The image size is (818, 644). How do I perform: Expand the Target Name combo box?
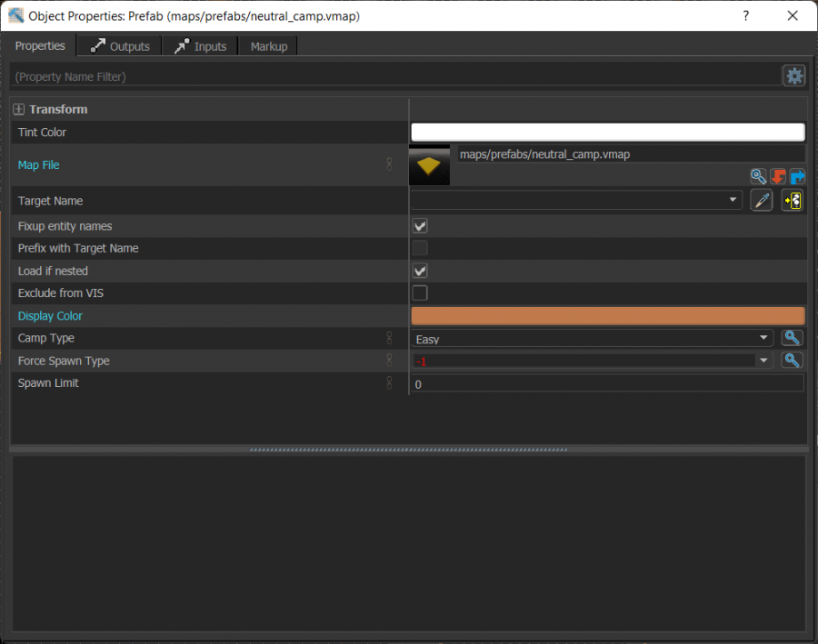734,200
